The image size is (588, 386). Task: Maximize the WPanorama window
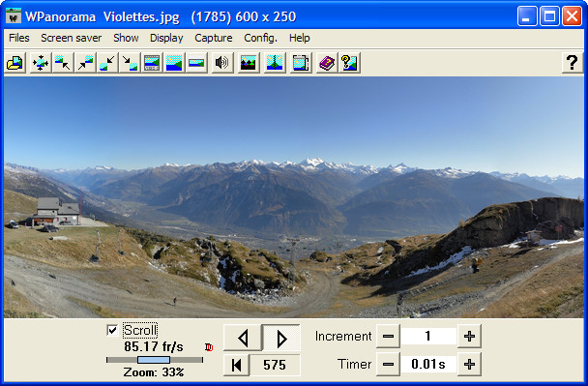click(549, 16)
